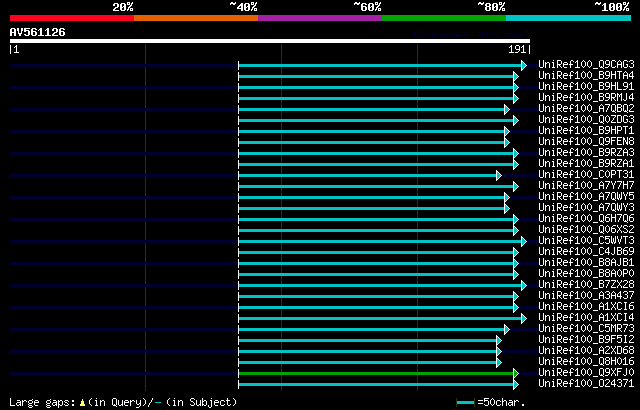The image size is (640, 410).
Task: Click the white query sequence bar
Action: click(270, 41)
